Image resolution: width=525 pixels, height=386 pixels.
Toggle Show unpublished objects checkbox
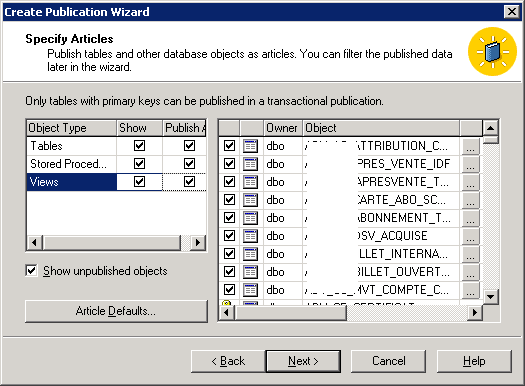point(31,271)
